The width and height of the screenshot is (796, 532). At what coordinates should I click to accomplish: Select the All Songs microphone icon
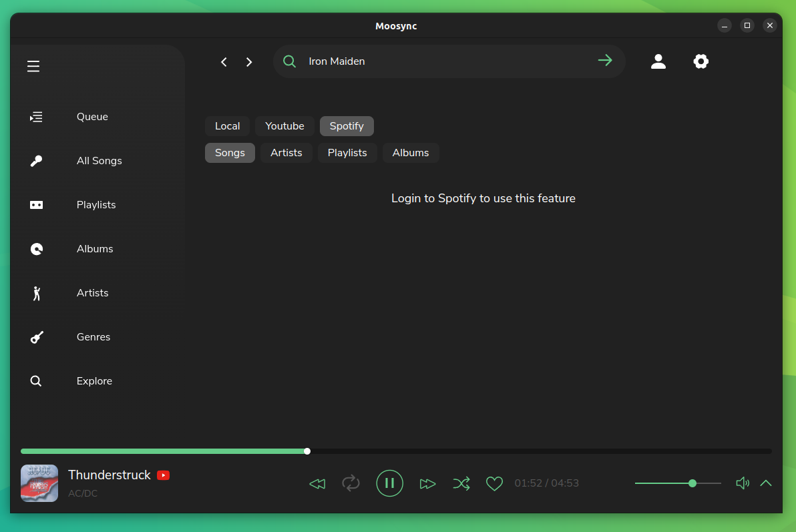(x=36, y=160)
